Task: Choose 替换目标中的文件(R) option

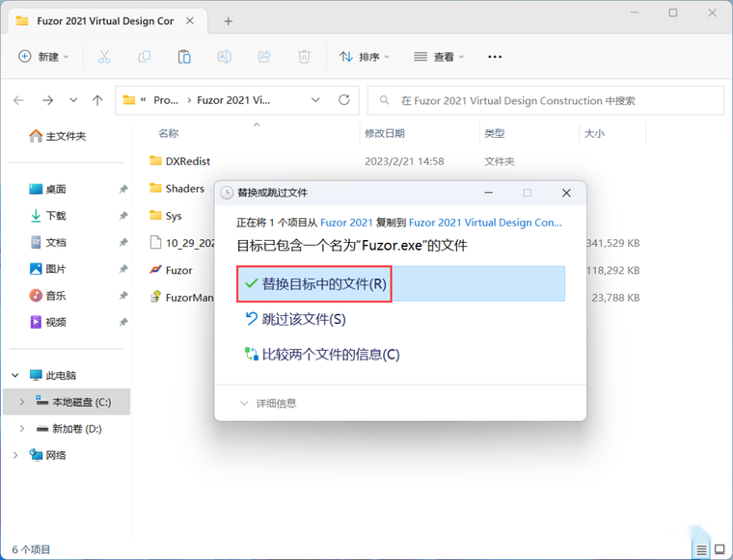Action: 400,283
